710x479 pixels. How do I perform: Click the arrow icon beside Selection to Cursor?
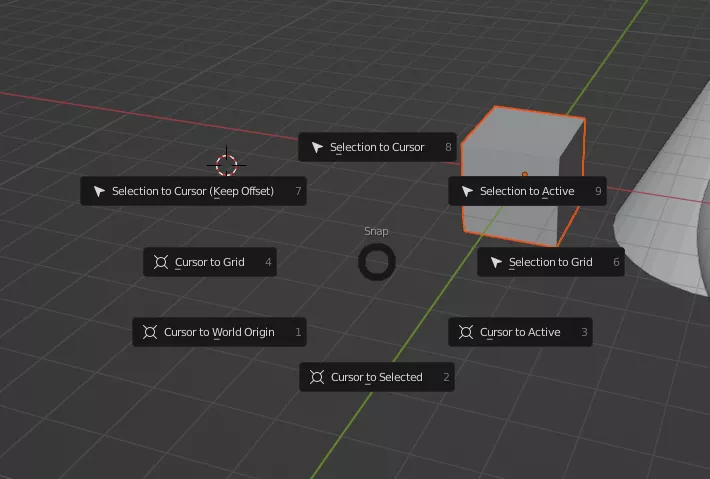click(x=317, y=147)
